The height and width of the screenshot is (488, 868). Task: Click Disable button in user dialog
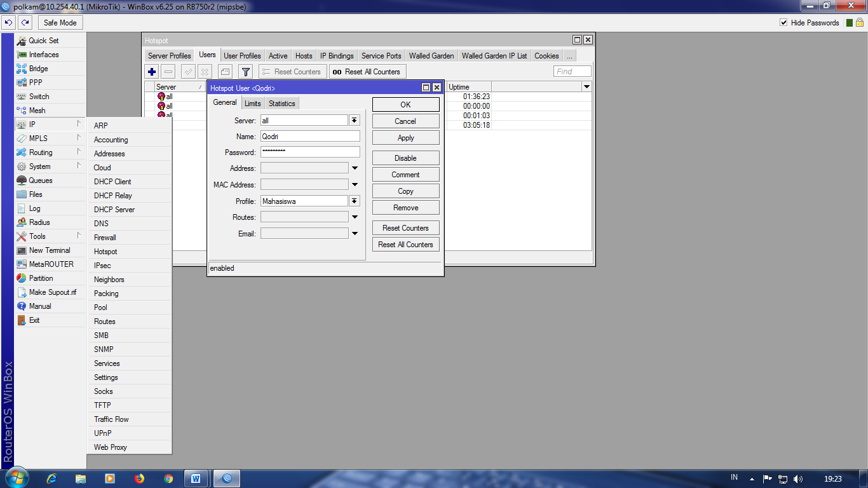[405, 158]
